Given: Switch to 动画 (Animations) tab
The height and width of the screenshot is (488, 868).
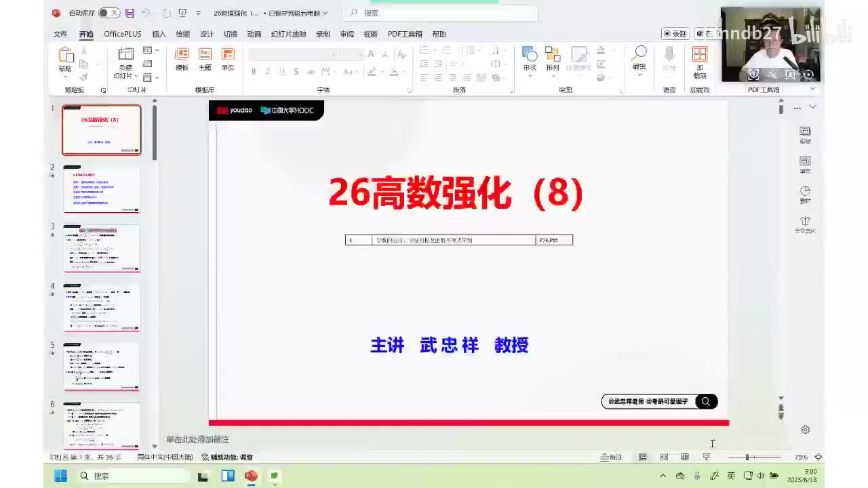Looking at the screenshot, I should point(254,34).
